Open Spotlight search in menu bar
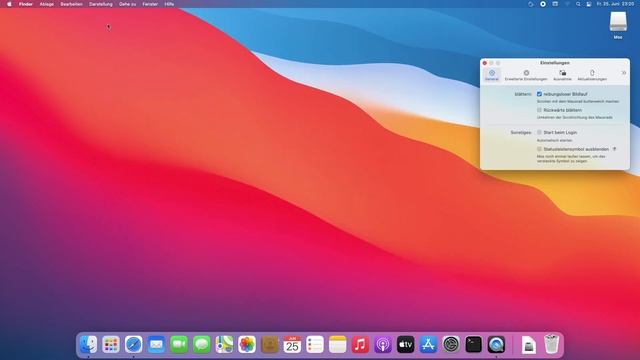This screenshot has width=640, height=360. point(578,4)
